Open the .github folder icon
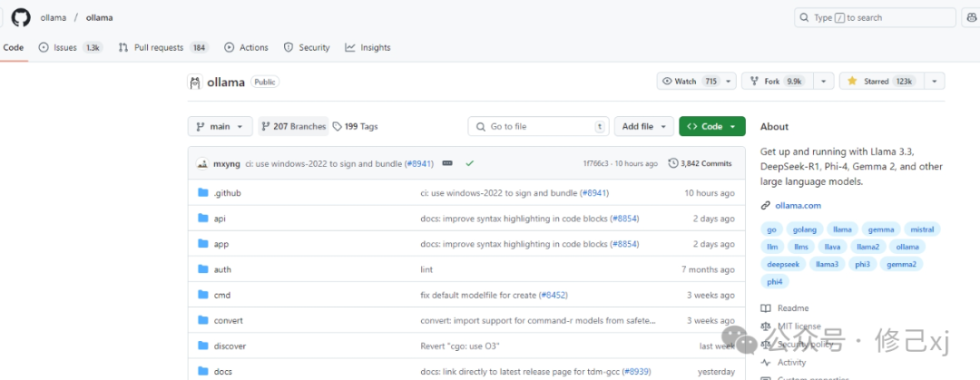The image size is (980, 380). (x=202, y=192)
